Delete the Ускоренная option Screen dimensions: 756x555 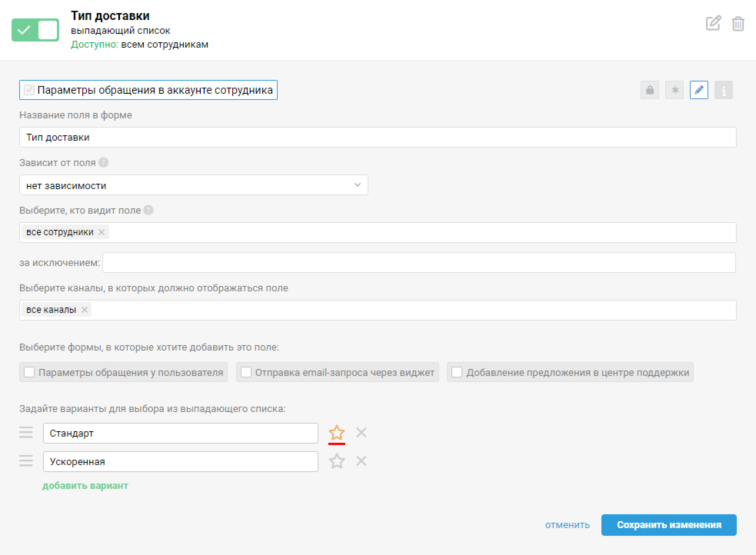(361, 461)
